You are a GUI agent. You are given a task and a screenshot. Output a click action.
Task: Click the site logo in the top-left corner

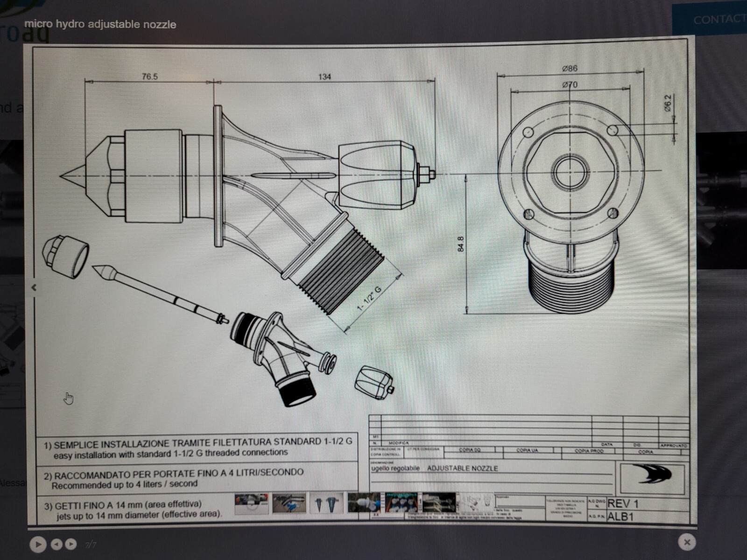(x=23, y=28)
